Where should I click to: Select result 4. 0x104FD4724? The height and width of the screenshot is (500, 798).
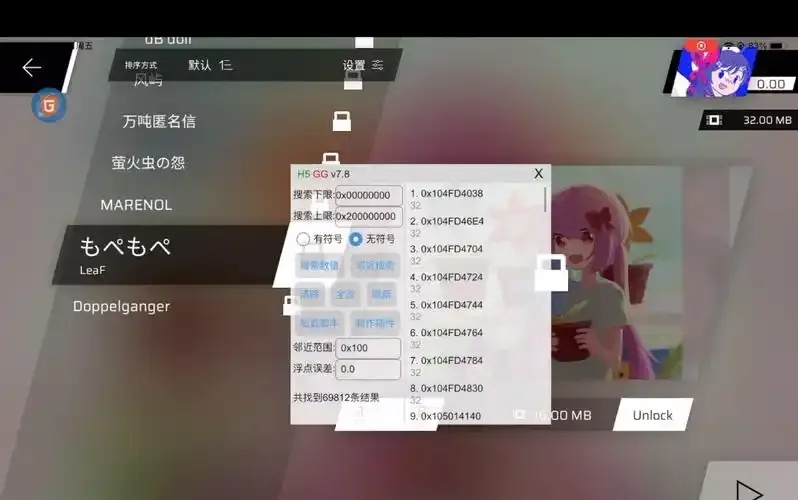click(446, 277)
